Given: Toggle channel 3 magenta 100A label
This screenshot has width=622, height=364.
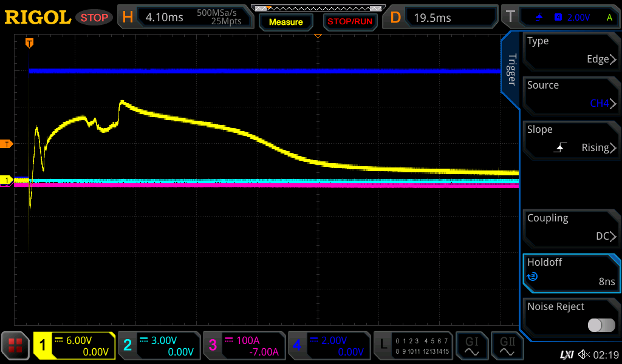Looking at the screenshot, I should point(244,346).
